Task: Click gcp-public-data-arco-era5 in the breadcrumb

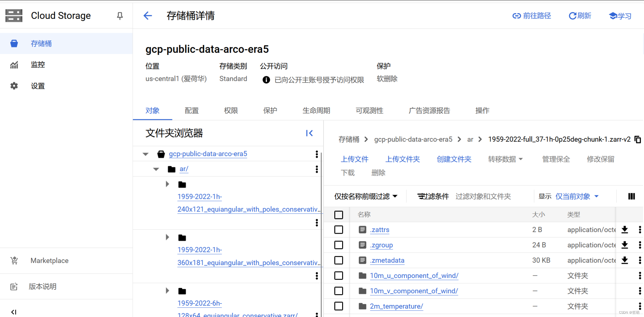Action: coord(413,139)
